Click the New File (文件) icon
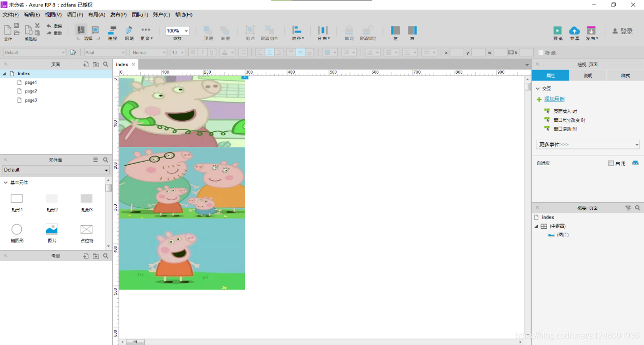 click(8, 29)
